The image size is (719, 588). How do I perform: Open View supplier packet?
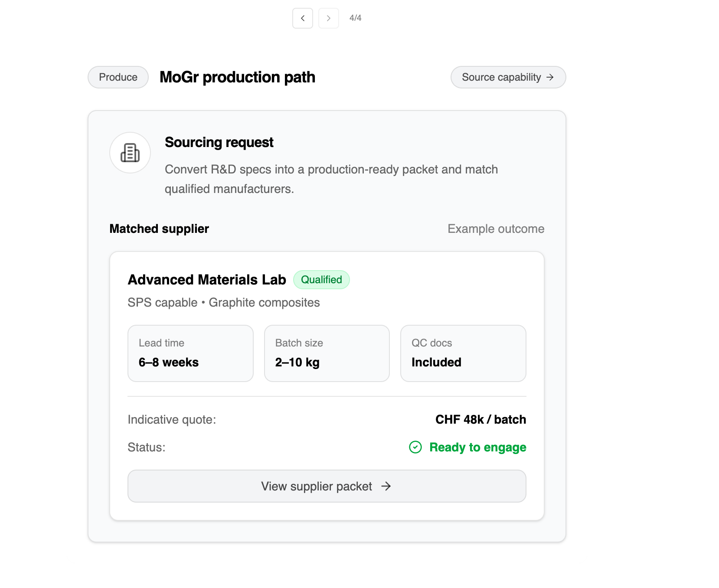pyautogui.click(x=327, y=486)
